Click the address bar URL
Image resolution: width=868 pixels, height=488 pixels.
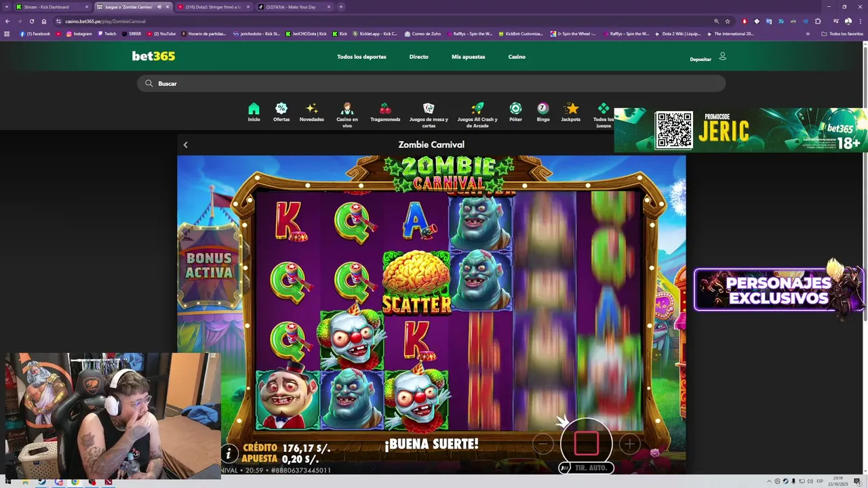(105, 21)
